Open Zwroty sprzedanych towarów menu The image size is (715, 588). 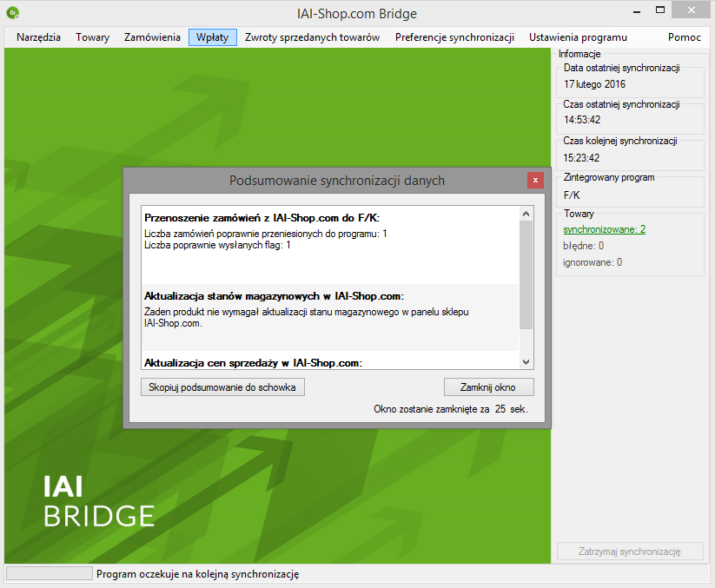click(312, 37)
